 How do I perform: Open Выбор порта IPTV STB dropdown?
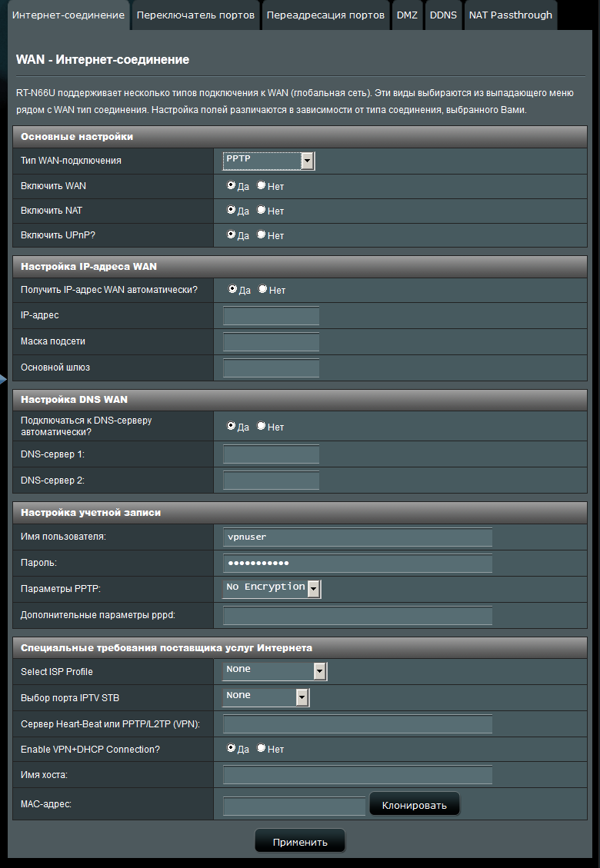(266, 697)
